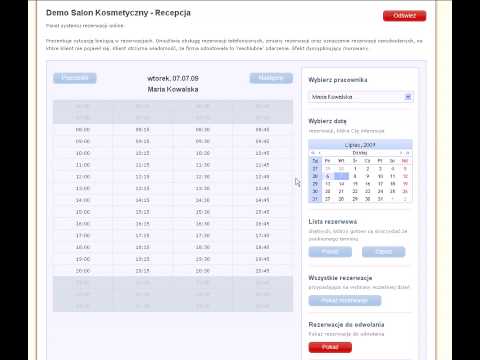Click the red Pokaż button under Rezerwacje do odwołania
This screenshot has width=480, height=360.
(x=330, y=347)
